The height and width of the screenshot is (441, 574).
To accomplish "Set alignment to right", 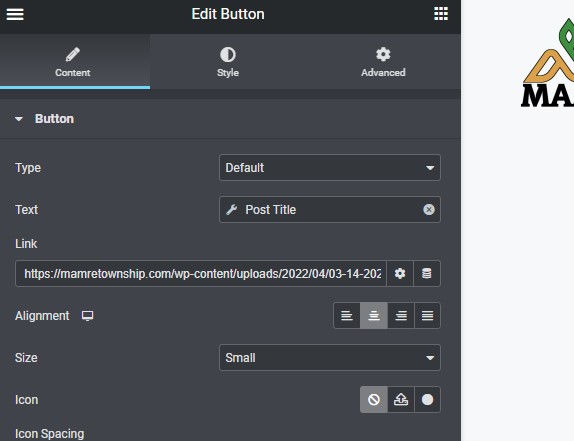I will 401,315.
